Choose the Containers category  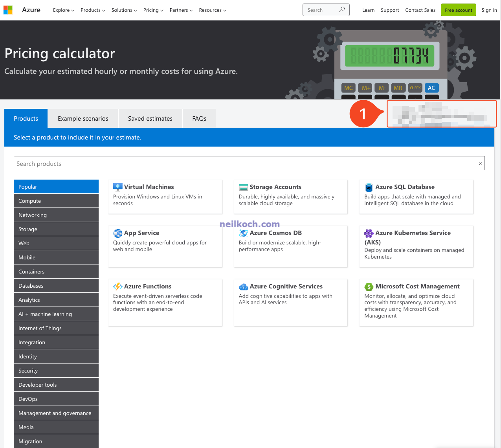tap(56, 272)
